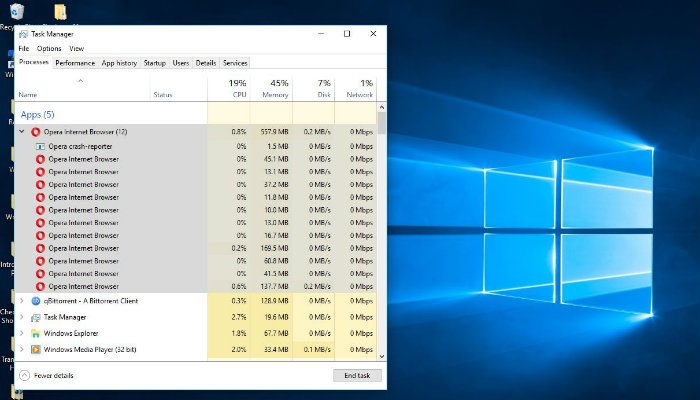Screen dimensions: 700x400
Task: Click Opera icon in the 45.1 MB row
Action: 40,159
